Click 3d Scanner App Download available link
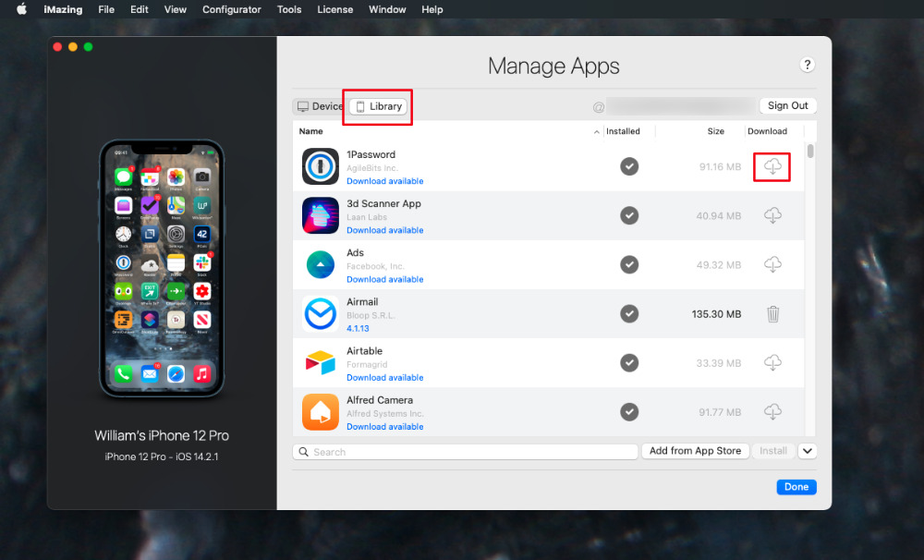 (384, 230)
